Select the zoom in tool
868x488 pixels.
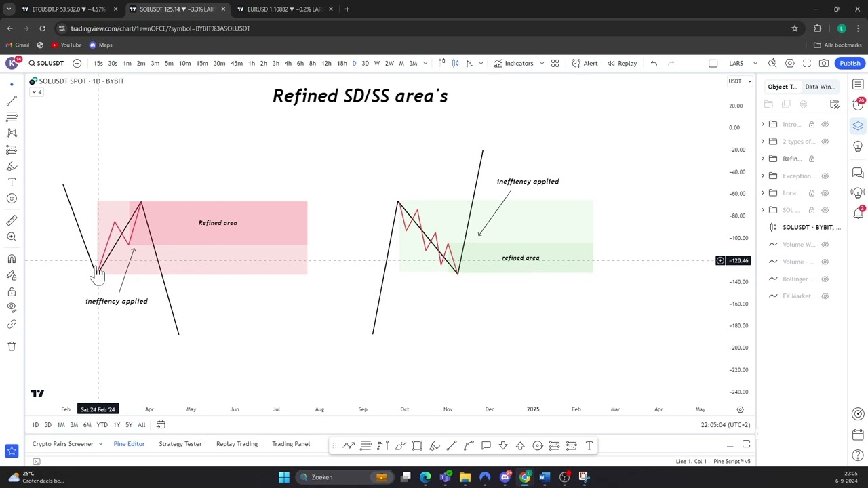(x=12, y=237)
